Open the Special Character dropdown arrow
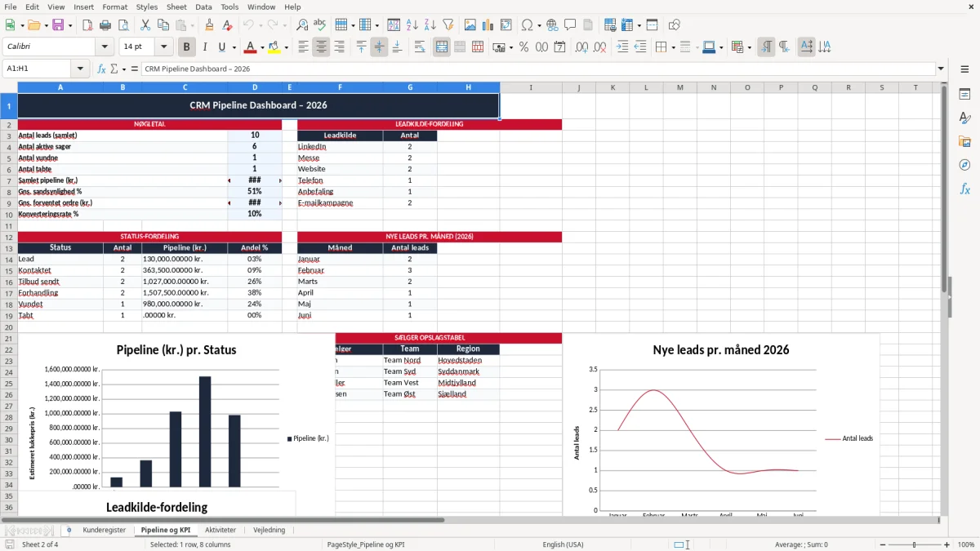This screenshot has width=980, height=551. pyautogui.click(x=539, y=25)
